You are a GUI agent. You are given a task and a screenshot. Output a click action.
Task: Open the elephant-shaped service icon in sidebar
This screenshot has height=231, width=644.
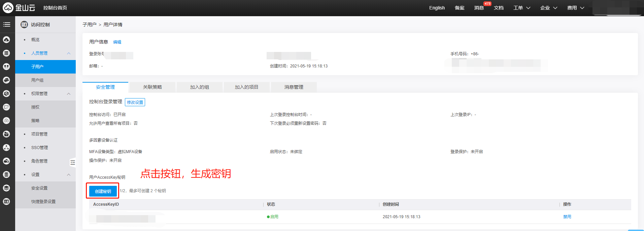pyautogui.click(x=6, y=80)
